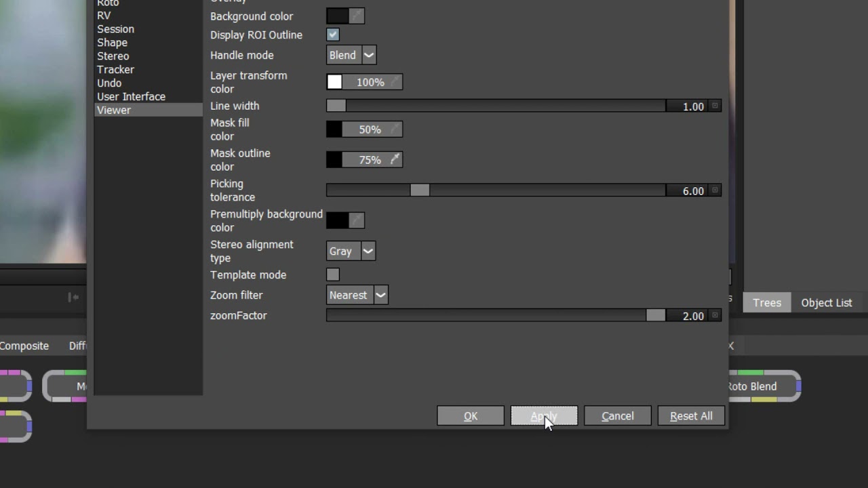Click the zoomFactor slider handle
Screen dimensions: 868x488
click(656, 315)
